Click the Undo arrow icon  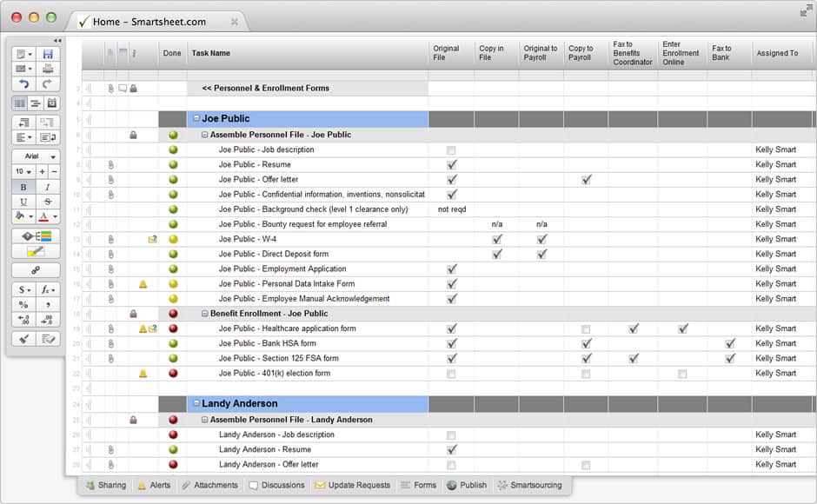pos(23,84)
